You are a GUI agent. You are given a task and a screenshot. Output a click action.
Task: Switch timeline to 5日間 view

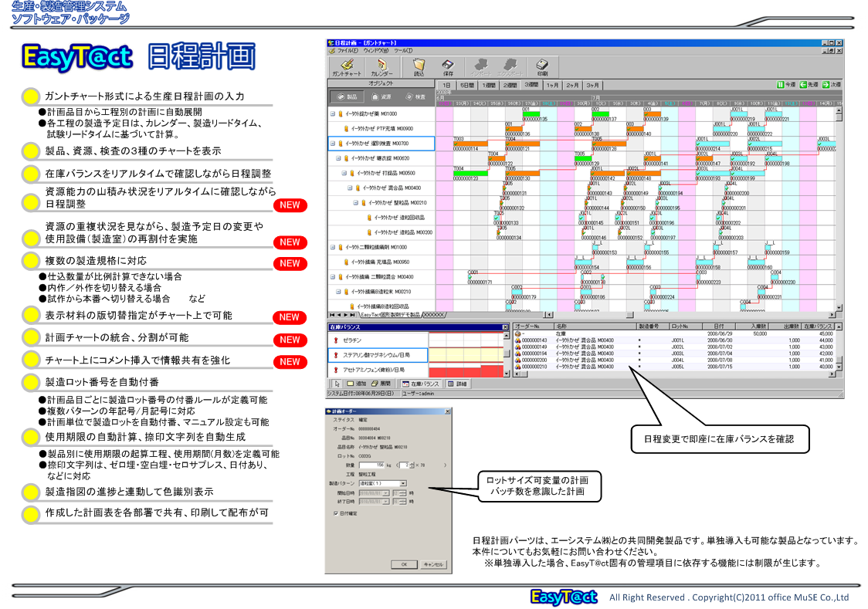[468, 85]
